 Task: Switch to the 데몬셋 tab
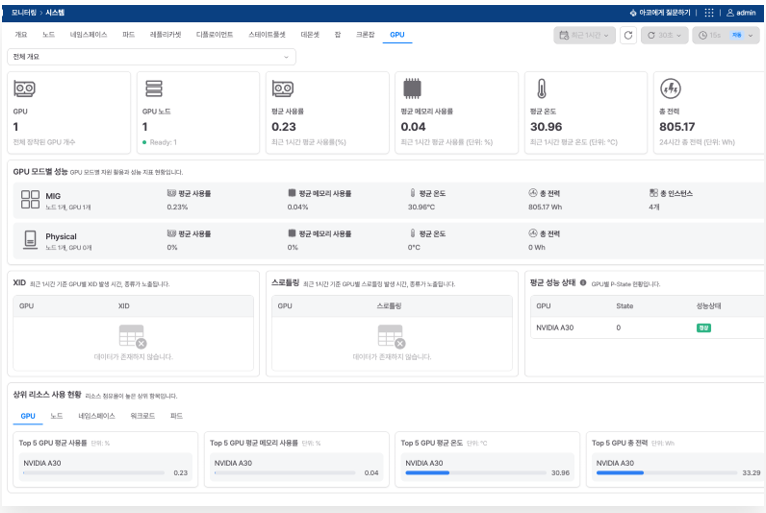(x=310, y=35)
